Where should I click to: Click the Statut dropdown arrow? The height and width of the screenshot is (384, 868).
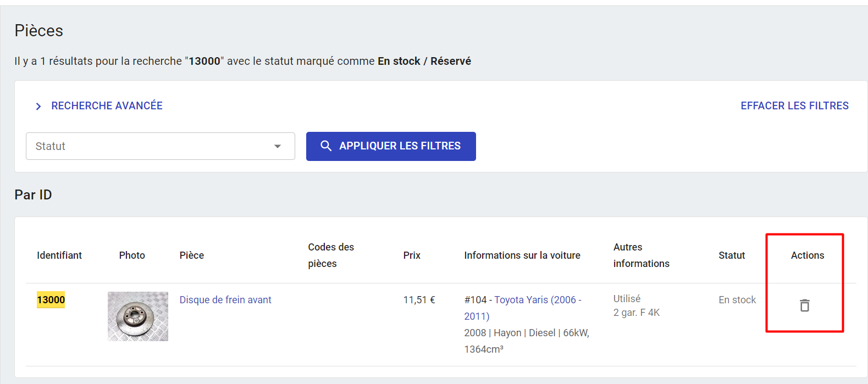coord(278,146)
